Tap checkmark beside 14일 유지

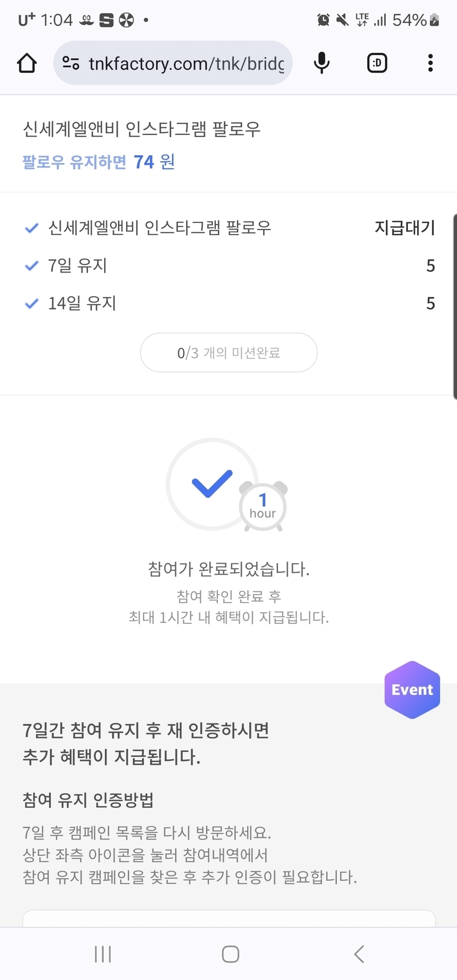[32, 303]
